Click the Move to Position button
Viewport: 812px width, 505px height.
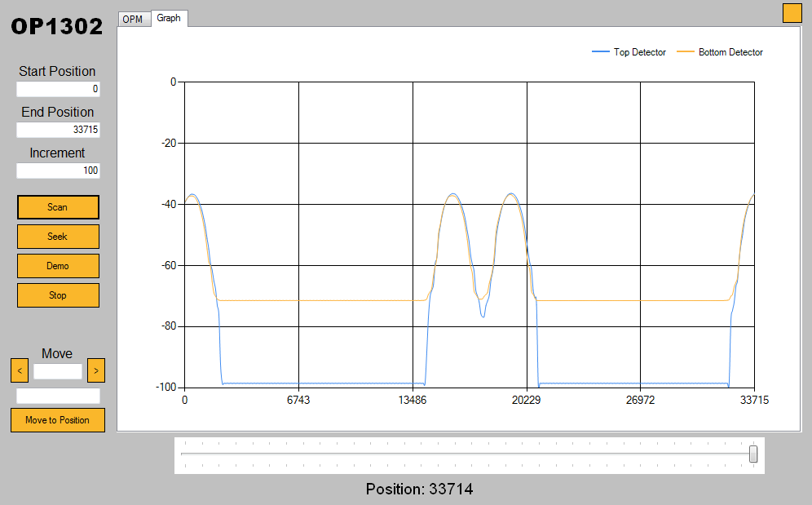(x=58, y=420)
